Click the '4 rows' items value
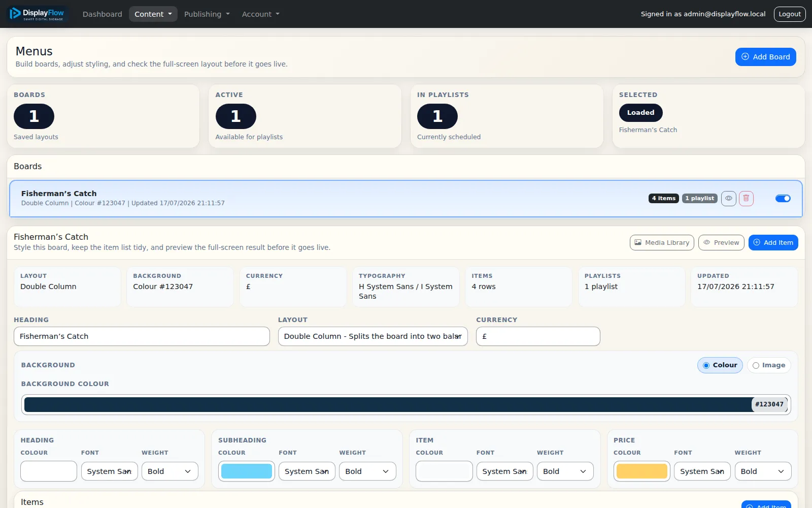 pos(484,287)
